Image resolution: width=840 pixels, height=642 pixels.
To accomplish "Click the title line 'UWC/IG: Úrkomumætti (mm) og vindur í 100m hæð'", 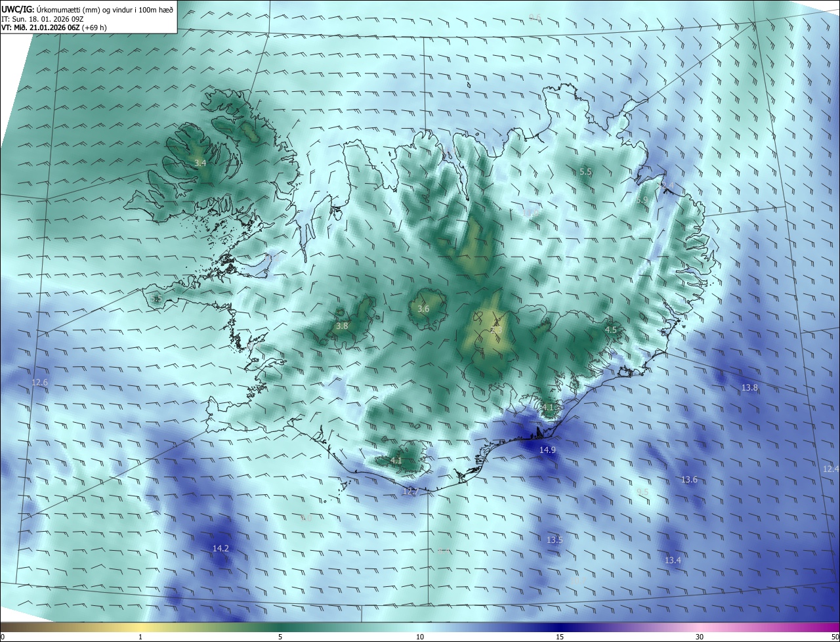I will [x=87, y=9].
